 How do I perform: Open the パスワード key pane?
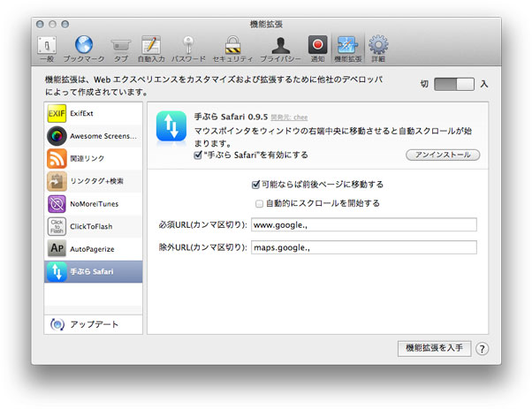[x=188, y=49]
